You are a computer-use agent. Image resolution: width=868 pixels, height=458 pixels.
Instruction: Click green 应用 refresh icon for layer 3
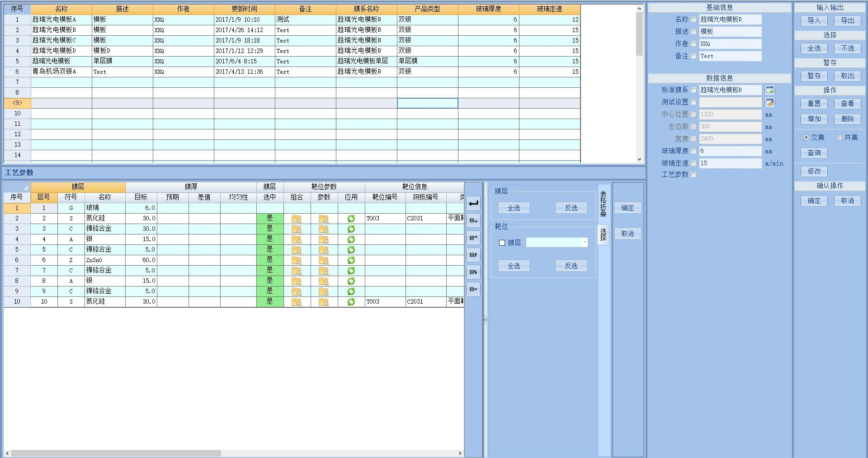[351, 229]
